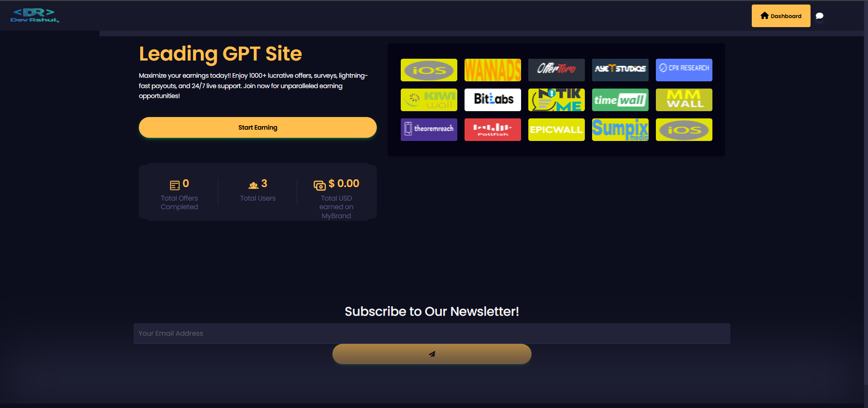
Task: Click the Total Users icon
Action: point(253,185)
